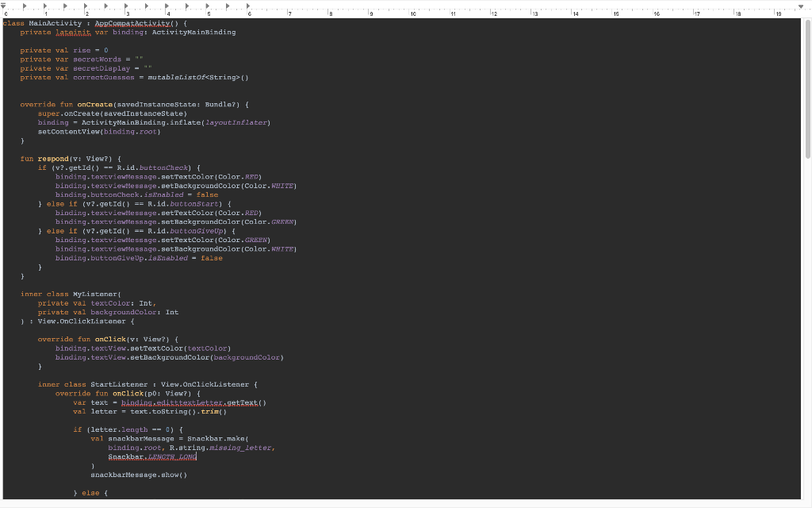The height and width of the screenshot is (508, 812).
Task: Click the vertical scrollbar thumb
Action: [x=807, y=89]
